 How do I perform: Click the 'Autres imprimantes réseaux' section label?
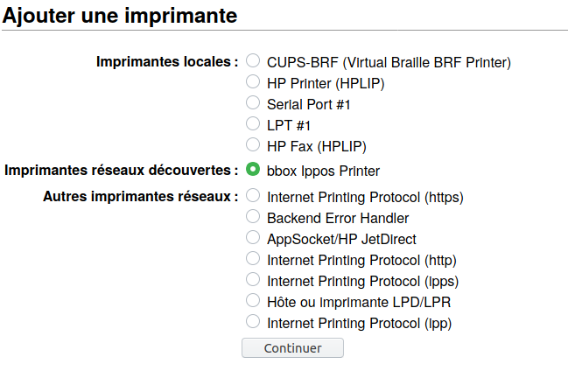point(141,196)
